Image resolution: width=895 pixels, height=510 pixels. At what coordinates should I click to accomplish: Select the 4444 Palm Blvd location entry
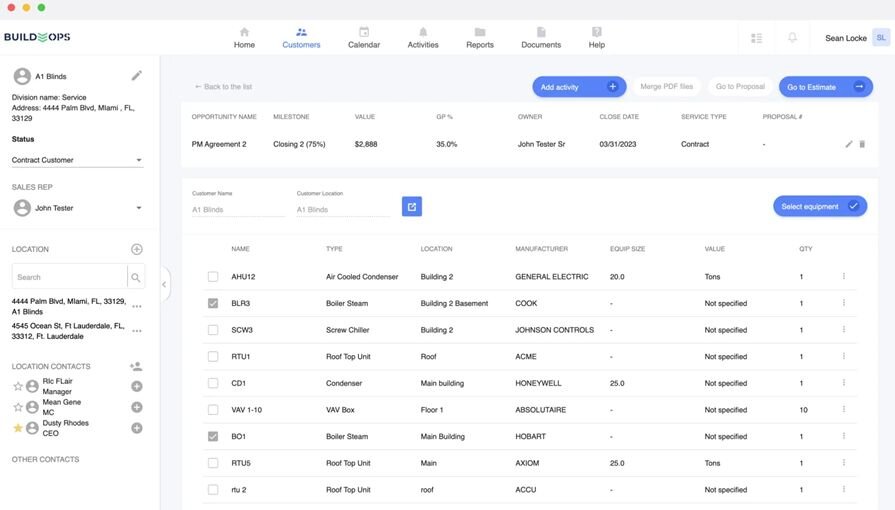pos(69,306)
